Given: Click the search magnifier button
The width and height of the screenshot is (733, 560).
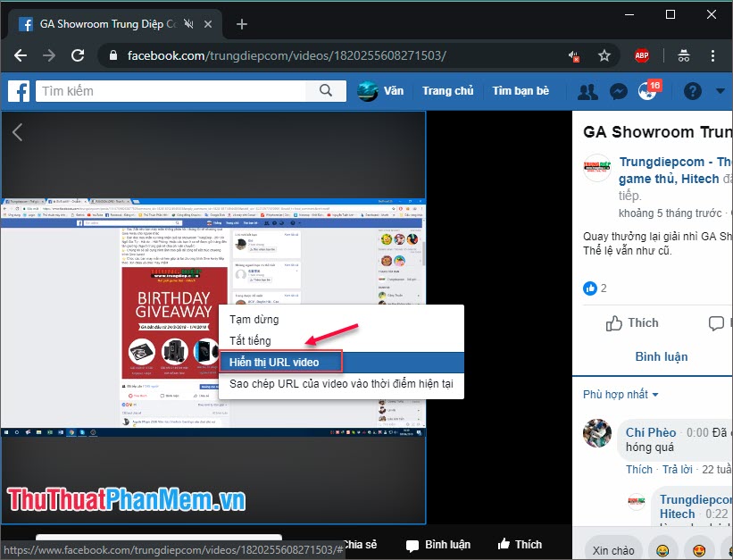Looking at the screenshot, I should (x=326, y=90).
